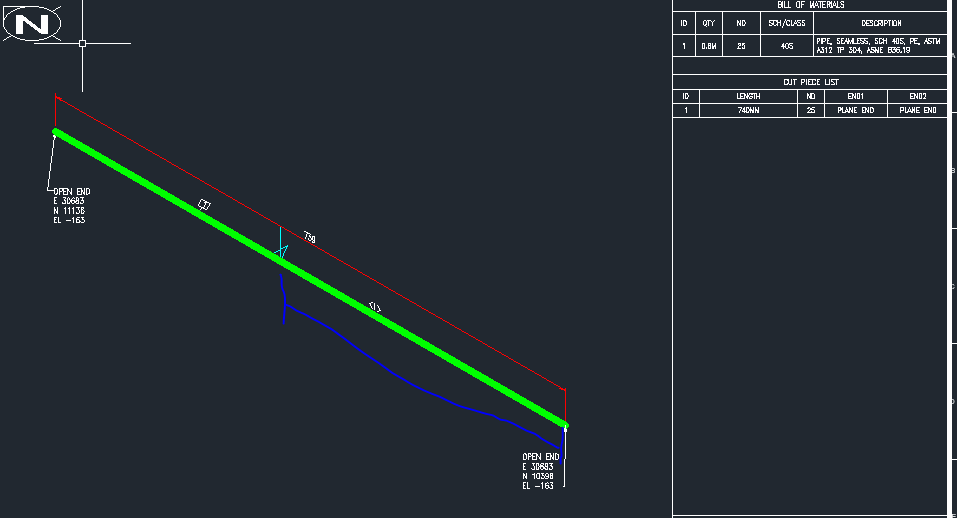Click the 0.8M quantity cell
Screen dimensions: 957x518
(x=709, y=46)
